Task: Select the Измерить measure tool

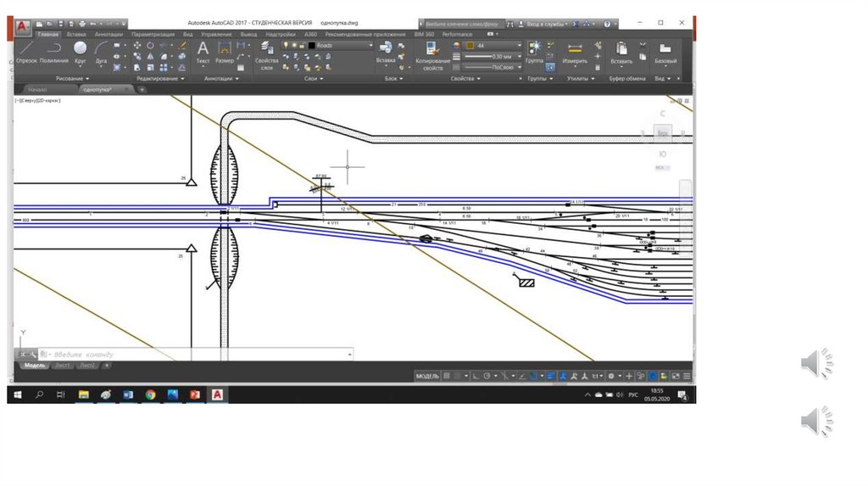Action: (575, 51)
